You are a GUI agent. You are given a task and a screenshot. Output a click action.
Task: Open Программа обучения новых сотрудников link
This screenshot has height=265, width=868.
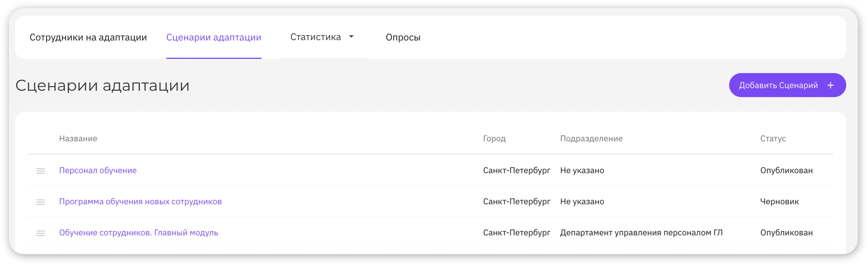point(140,201)
